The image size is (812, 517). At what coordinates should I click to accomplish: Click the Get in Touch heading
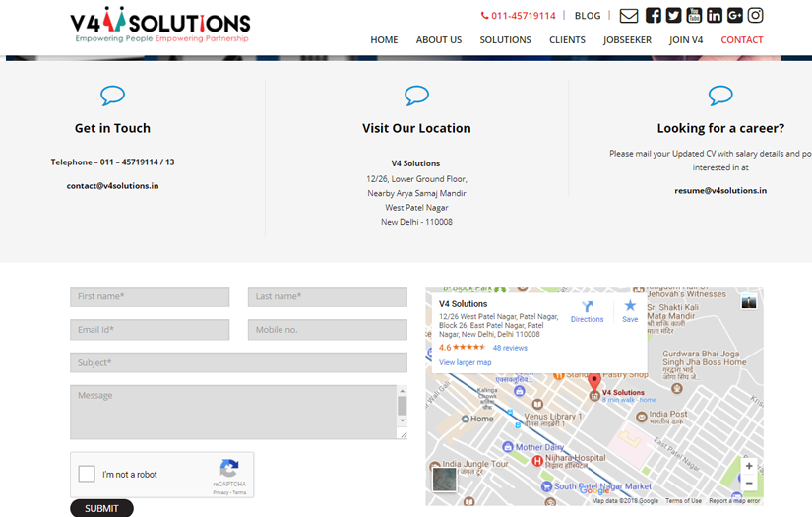(112, 128)
